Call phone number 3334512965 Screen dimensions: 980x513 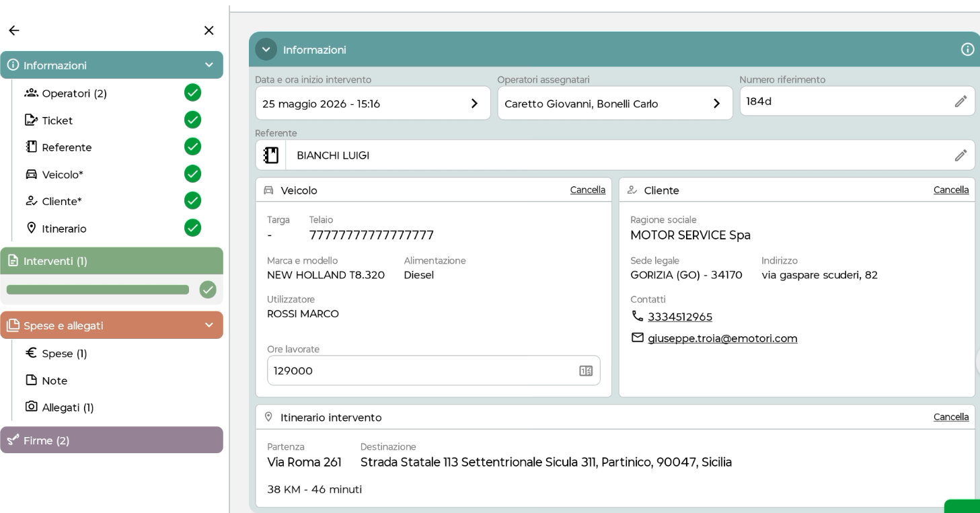(680, 317)
